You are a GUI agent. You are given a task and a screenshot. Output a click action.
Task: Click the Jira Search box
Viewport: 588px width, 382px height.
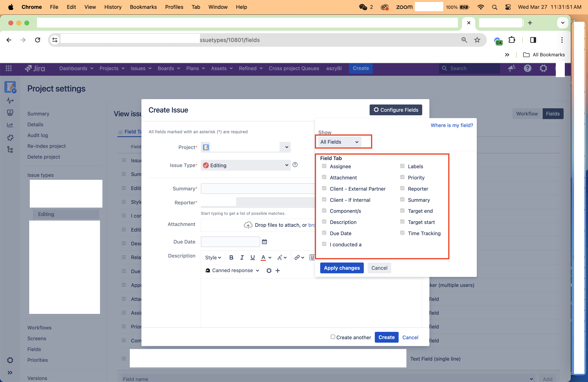(469, 68)
